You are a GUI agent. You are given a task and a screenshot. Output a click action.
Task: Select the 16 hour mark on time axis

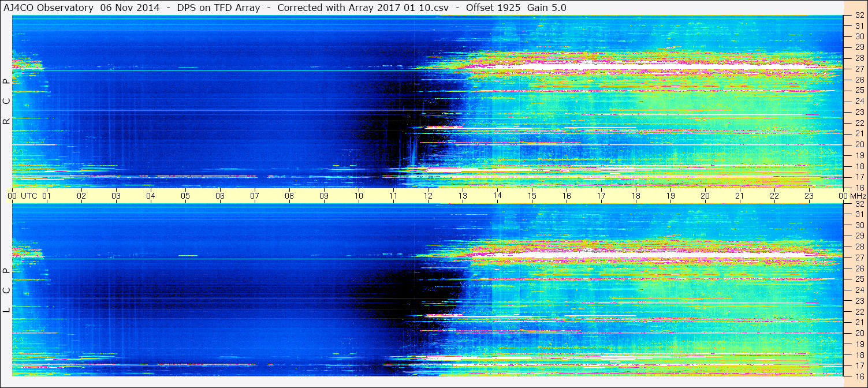[567, 196]
